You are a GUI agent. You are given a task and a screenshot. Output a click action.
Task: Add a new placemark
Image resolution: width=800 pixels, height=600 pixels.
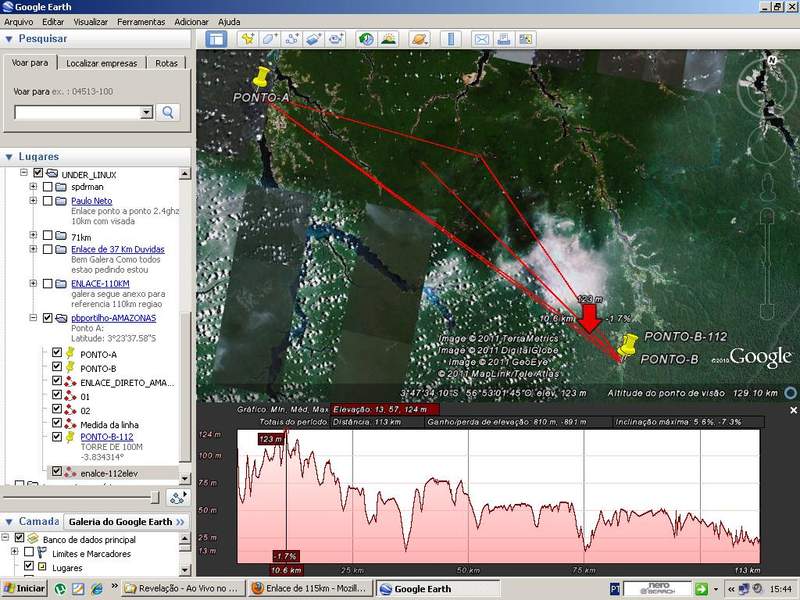[247, 40]
